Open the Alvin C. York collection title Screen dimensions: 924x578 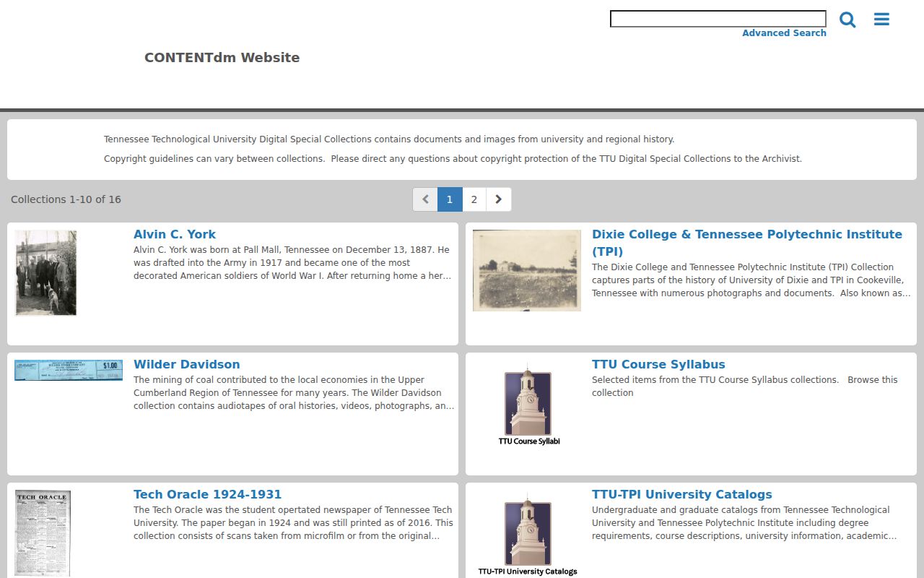[x=175, y=234]
